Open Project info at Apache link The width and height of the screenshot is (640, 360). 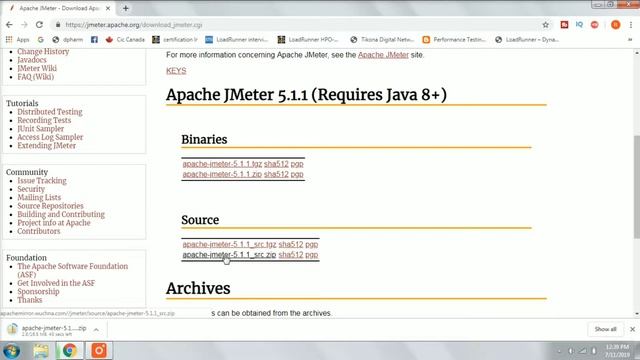coord(54,223)
